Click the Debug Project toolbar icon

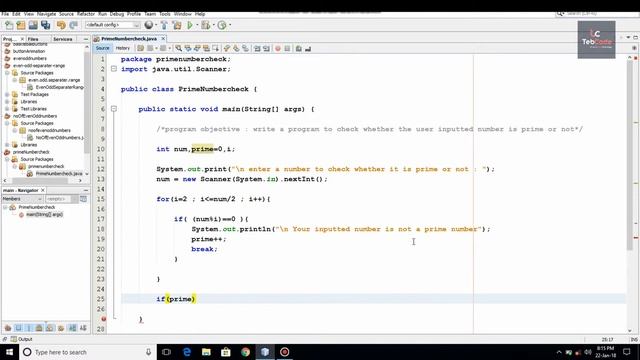pyautogui.click(x=205, y=25)
